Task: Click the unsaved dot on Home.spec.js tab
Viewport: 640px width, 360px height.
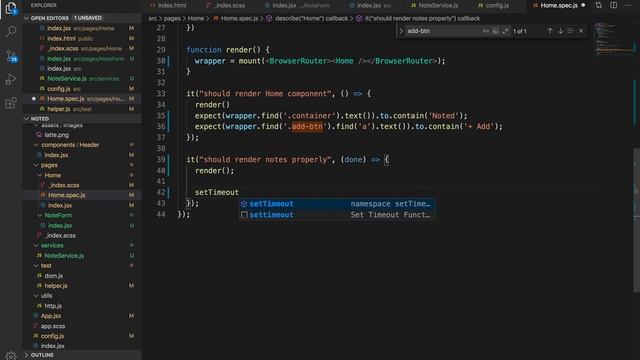Action: (x=583, y=5)
